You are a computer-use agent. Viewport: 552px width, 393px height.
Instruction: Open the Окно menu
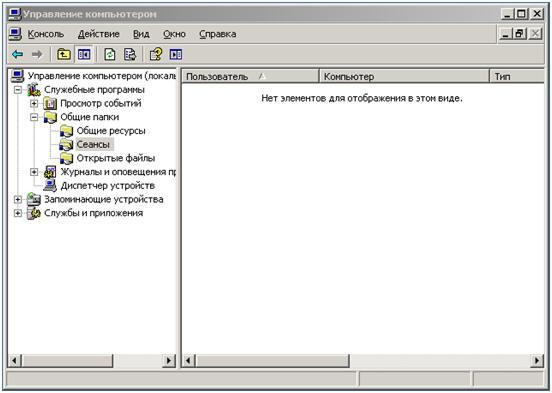pyautogui.click(x=174, y=34)
